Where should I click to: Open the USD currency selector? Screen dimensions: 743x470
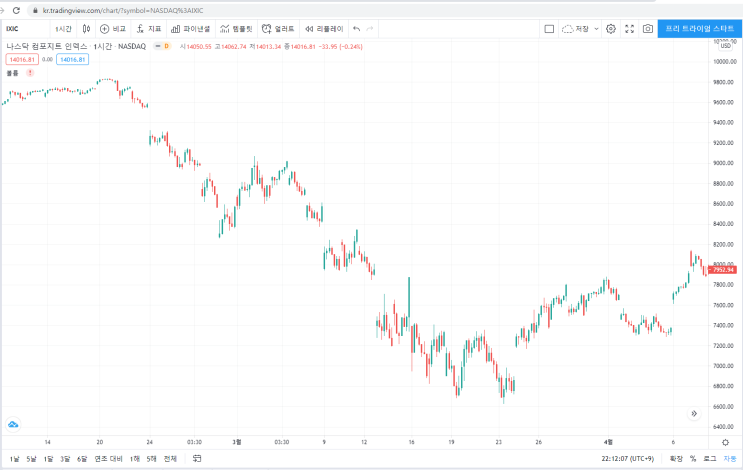click(725, 46)
